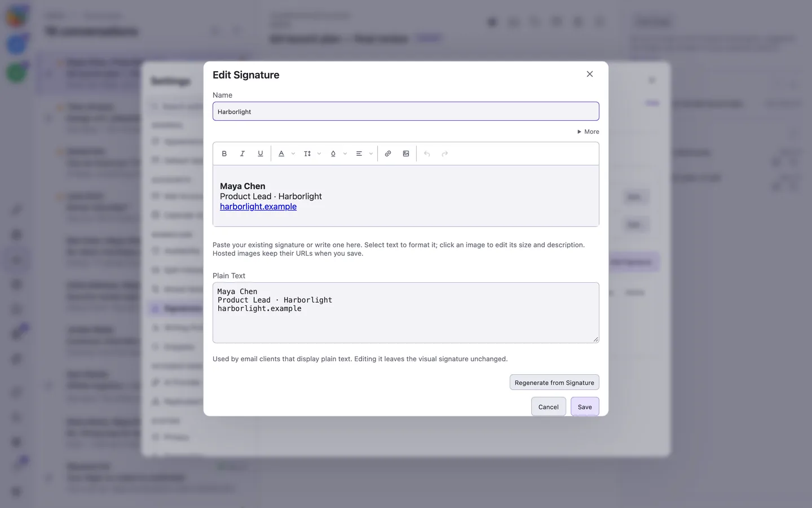The image size is (812, 508).
Task: Toggle underline formatting in signature toolbar
Action: [x=261, y=154]
